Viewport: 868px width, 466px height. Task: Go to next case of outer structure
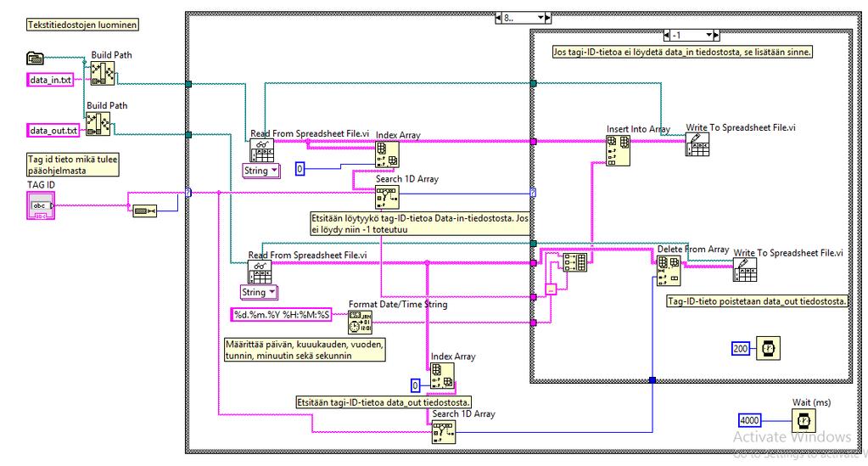pyautogui.click(x=547, y=18)
